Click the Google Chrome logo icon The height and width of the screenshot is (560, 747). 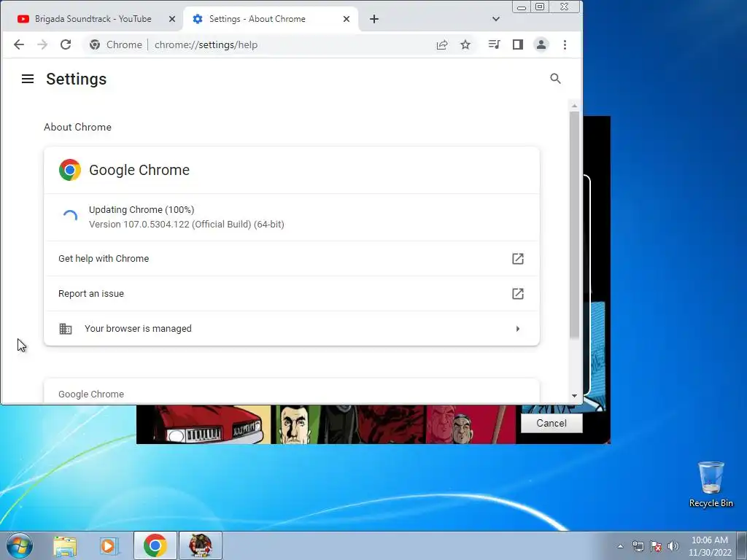pos(69,170)
